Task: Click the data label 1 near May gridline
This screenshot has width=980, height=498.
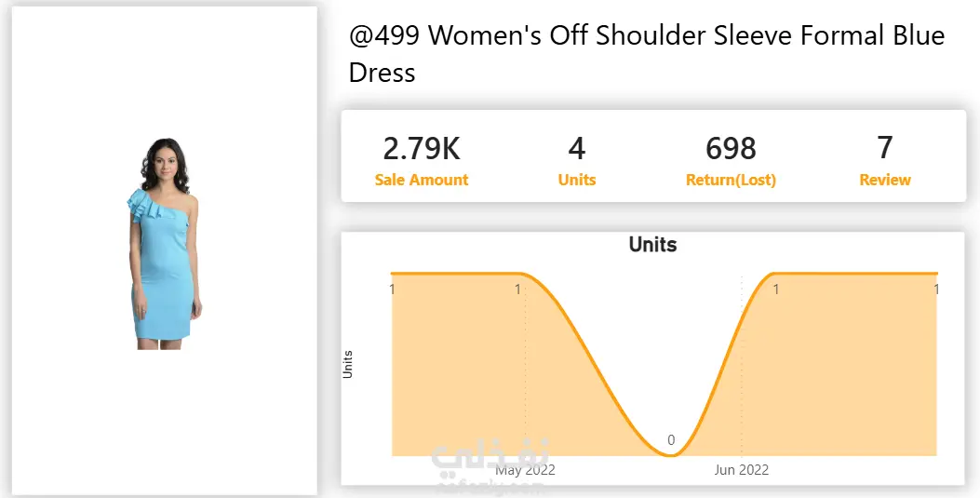Action: tap(518, 289)
